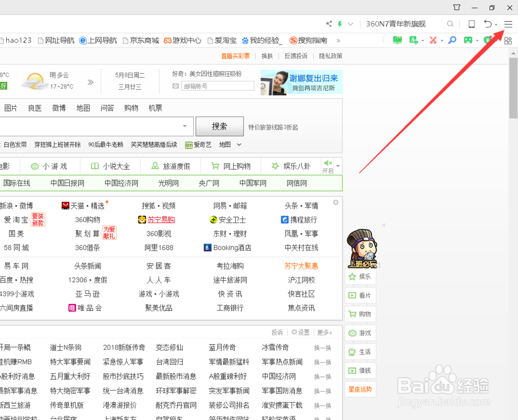
Task: Open the search box suggestion dropdown
Action: pos(185,126)
